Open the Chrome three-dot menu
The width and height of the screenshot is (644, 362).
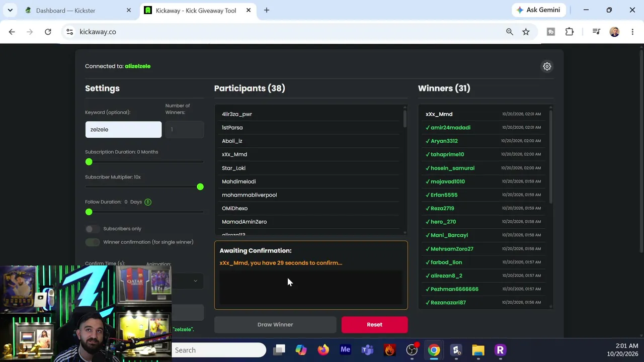tap(632, 32)
